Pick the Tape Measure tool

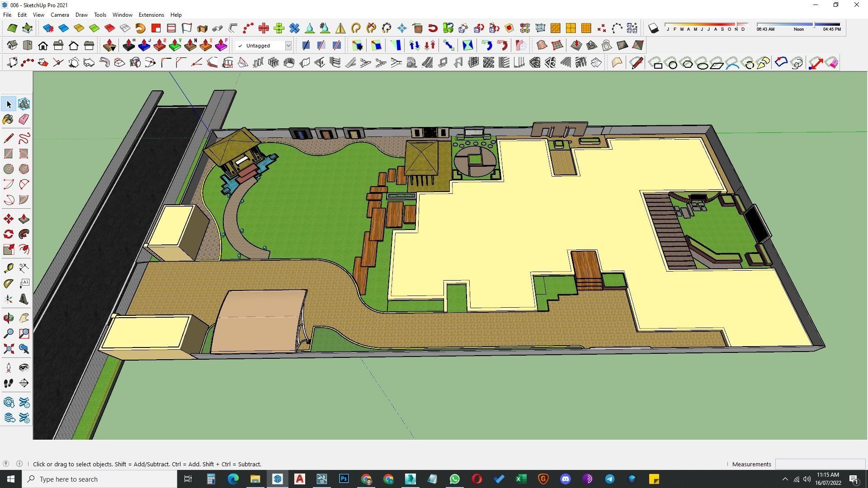tap(8, 268)
